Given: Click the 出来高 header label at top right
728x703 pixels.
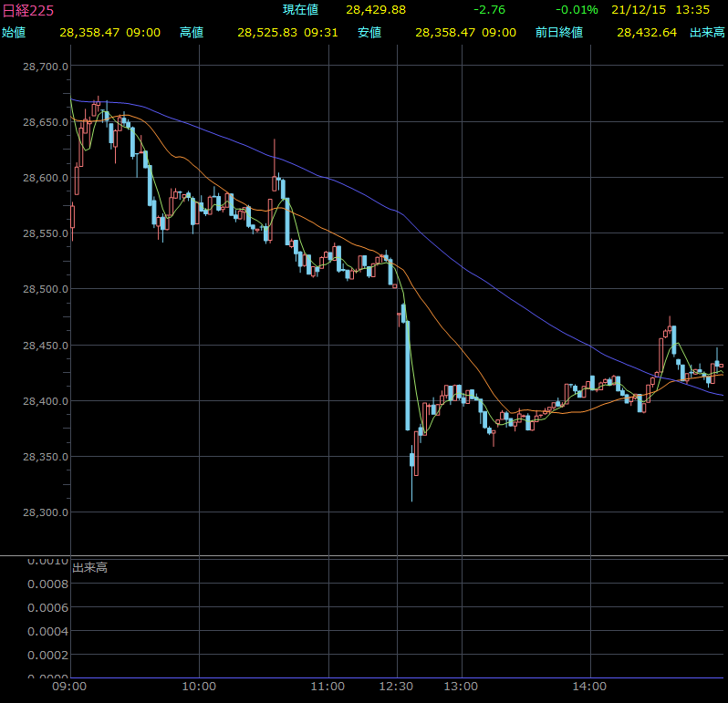Looking at the screenshot, I should 708,33.
